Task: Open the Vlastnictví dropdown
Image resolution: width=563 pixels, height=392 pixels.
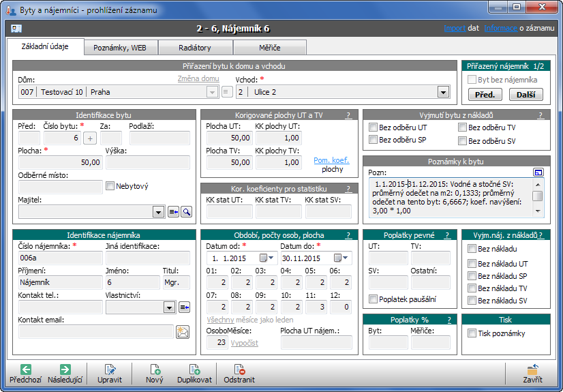Action: 169,307
